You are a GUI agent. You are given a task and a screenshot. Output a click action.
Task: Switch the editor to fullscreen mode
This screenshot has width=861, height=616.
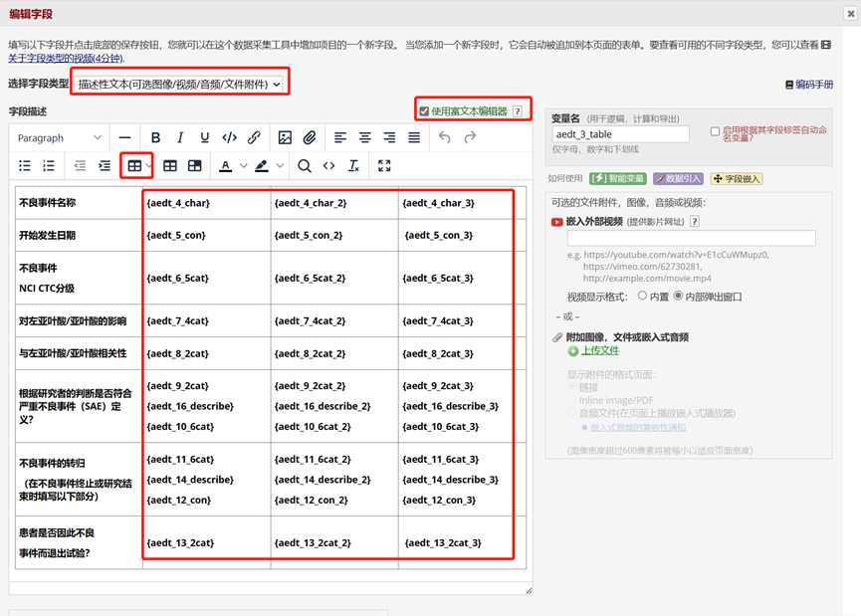(384, 166)
